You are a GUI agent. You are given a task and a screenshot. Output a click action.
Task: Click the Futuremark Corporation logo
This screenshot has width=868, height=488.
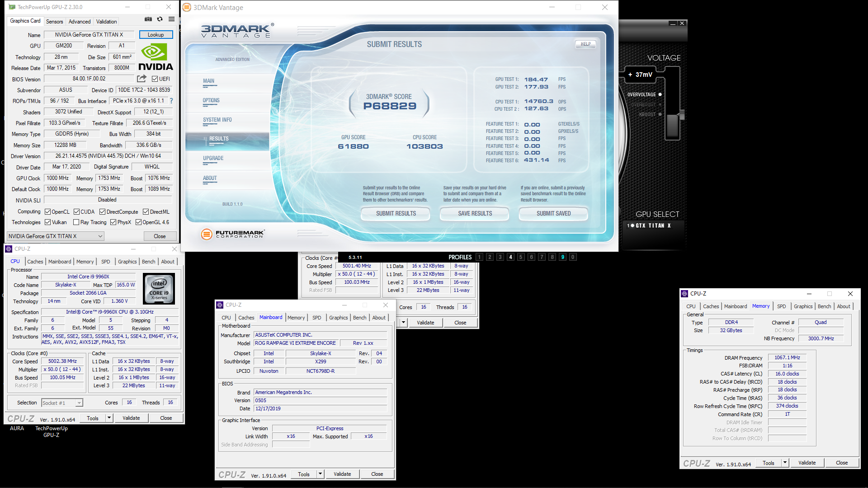233,234
